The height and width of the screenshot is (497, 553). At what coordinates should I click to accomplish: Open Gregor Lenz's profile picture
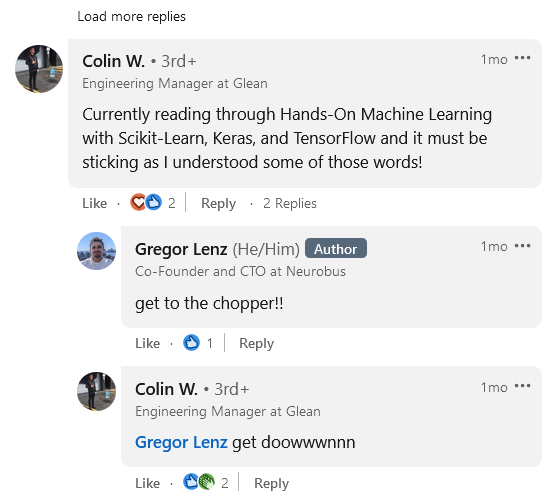96,251
